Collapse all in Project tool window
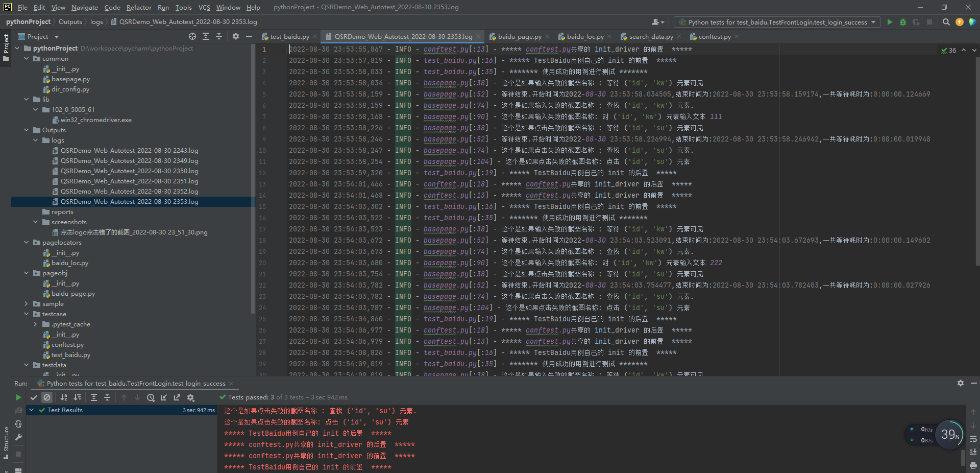 (x=218, y=36)
